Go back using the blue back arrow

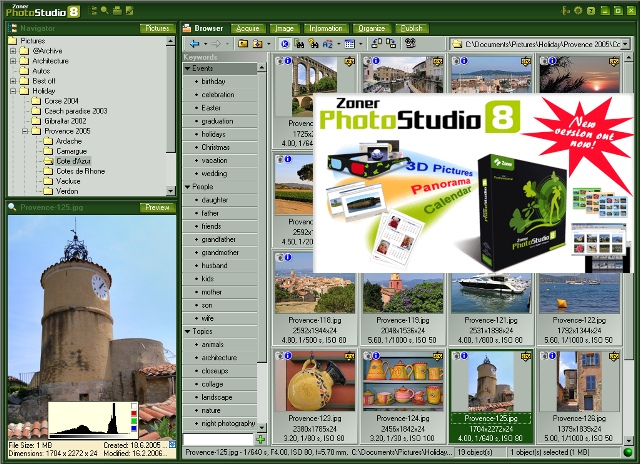coord(195,44)
